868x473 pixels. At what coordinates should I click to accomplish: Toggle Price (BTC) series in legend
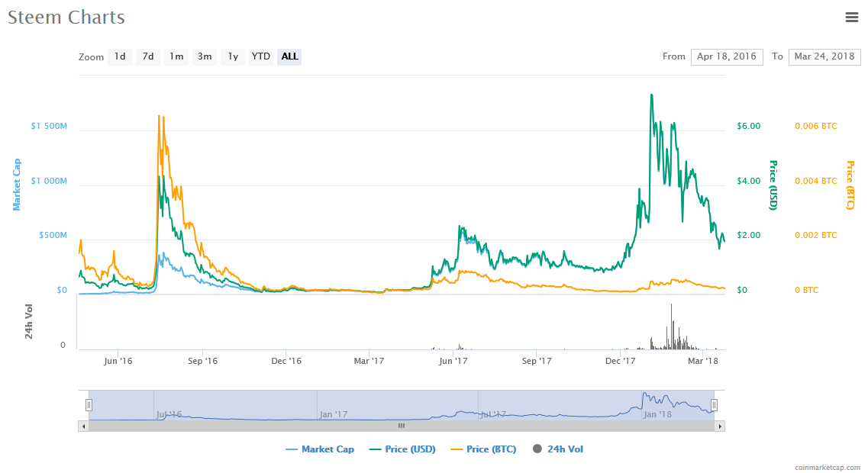484,449
